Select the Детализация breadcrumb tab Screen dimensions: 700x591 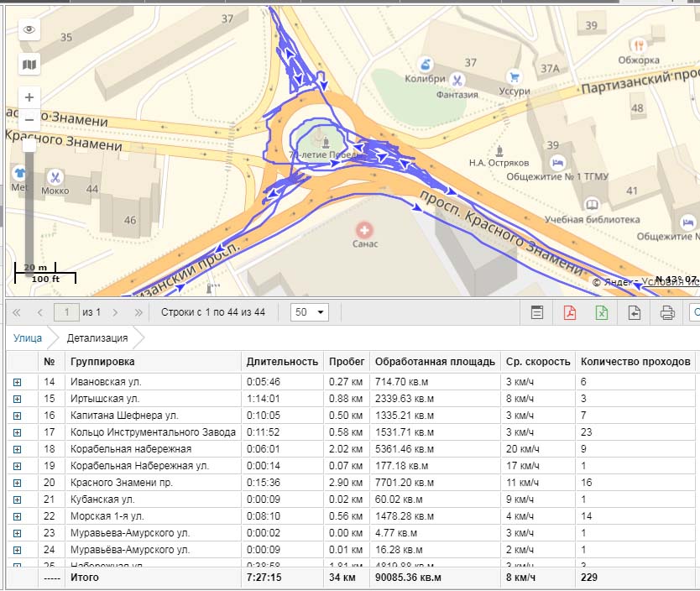point(97,338)
